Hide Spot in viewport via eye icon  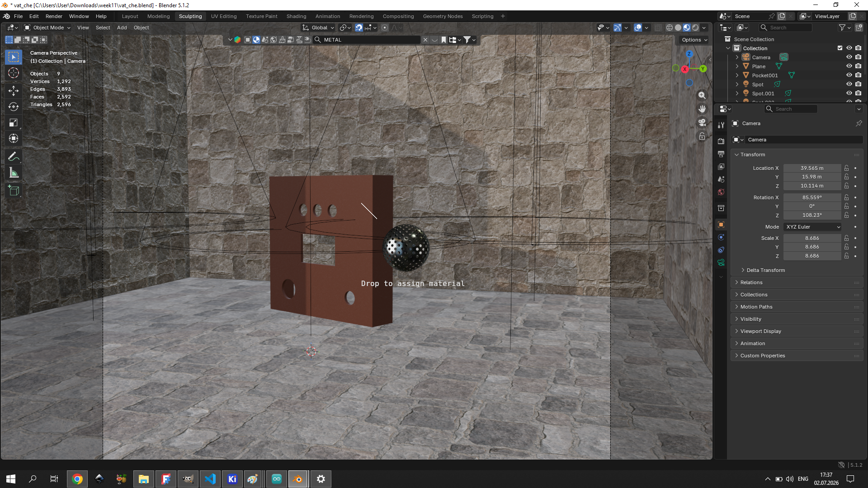[849, 84]
